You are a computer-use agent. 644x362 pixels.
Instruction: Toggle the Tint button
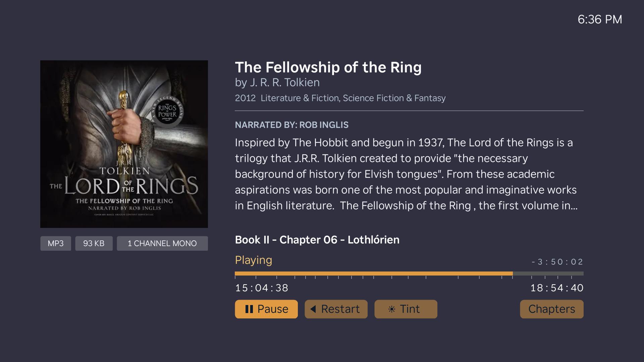(406, 309)
